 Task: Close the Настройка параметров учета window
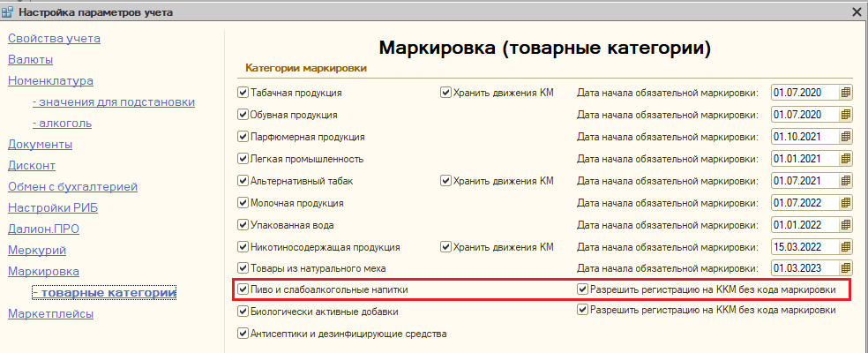point(856,11)
